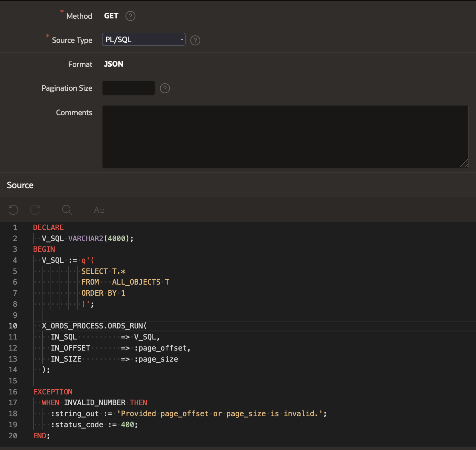476x450 pixels.
Task: Click the Format label
Action: [x=80, y=65]
